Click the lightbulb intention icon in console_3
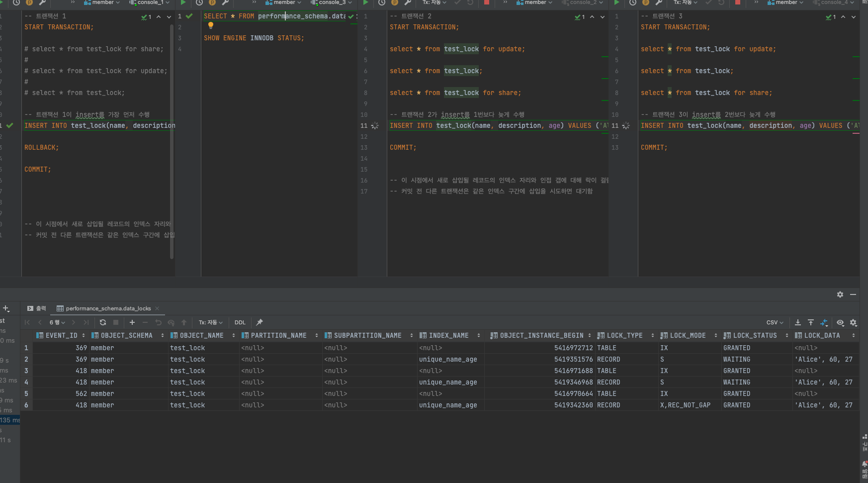This screenshot has height=483, width=868. [x=211, y=25]
